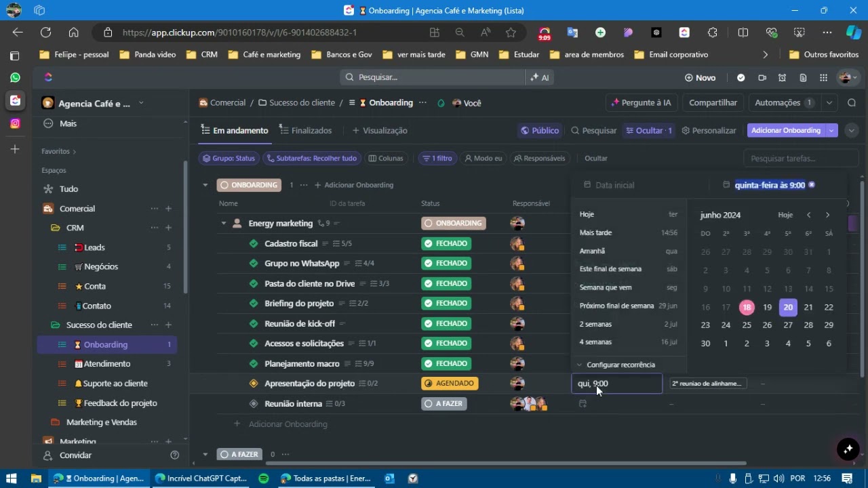Screen dimensions: 868x488
Task: Collapse the Energy marketing subtasks
Action: tap(224, 224)
